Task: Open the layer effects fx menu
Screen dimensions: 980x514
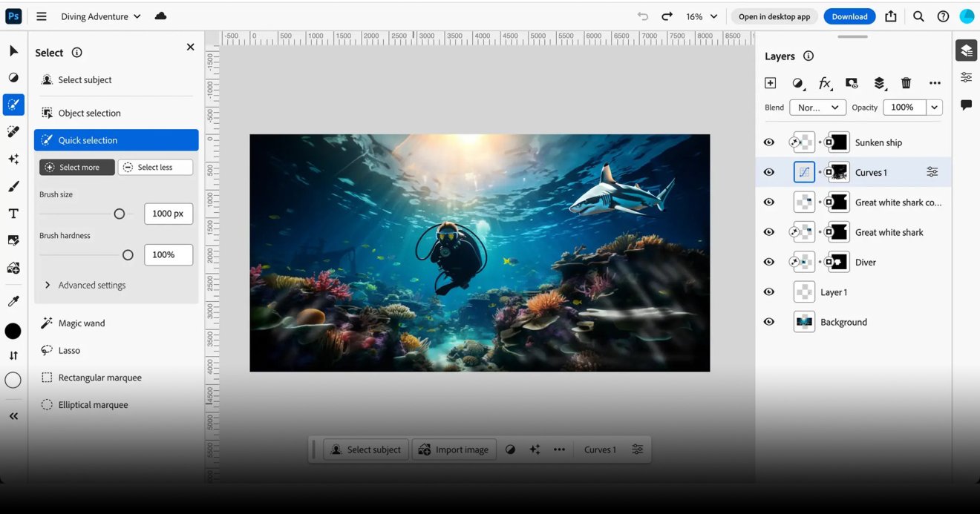Action: click(824, 83)
